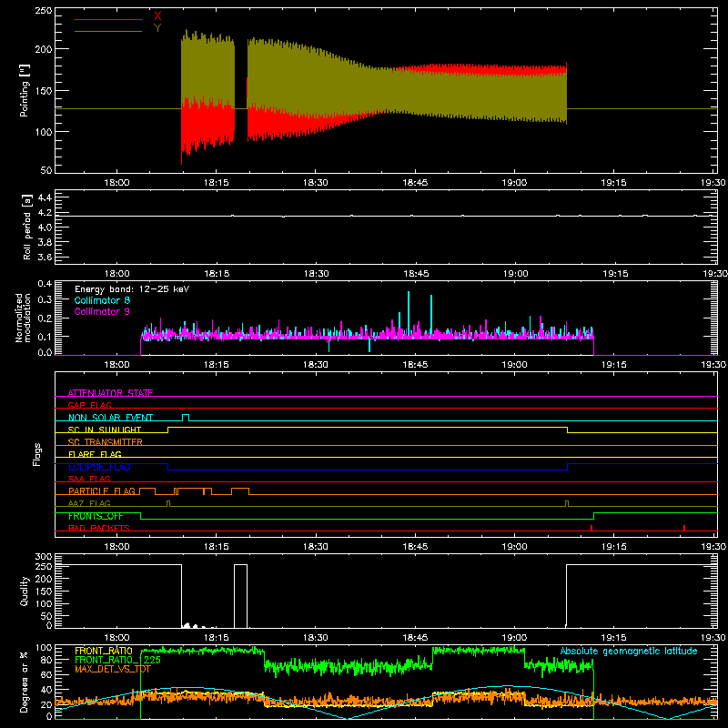This screenshot has width=728, height=728.
Task: Click the 'Normalized modulation' axis label
Action: 24,318
